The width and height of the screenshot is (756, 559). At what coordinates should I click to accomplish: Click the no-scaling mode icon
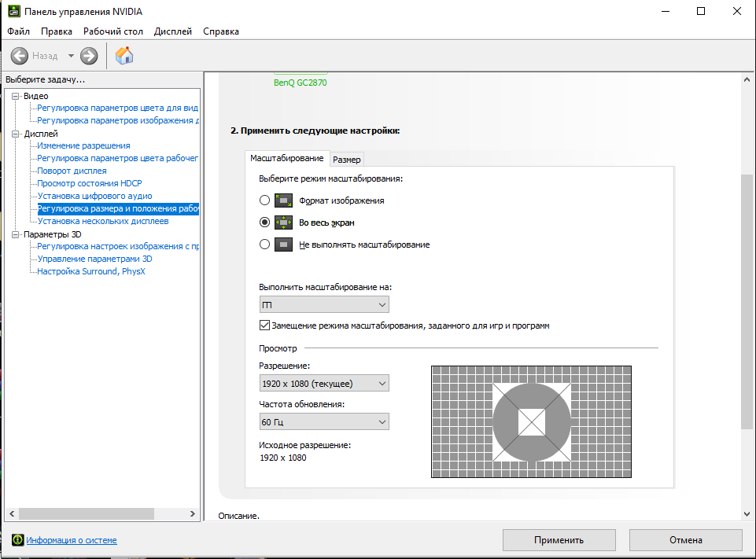coord(283,245)
